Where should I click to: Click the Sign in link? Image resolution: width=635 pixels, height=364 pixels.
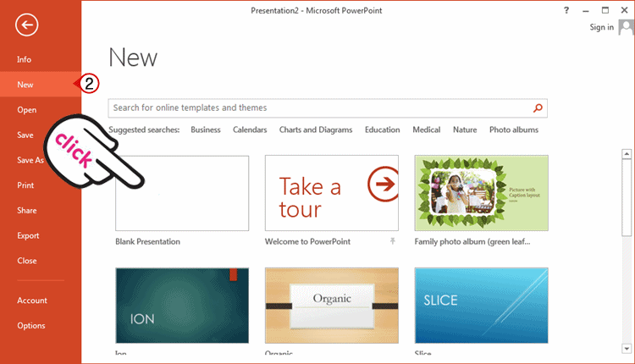point(601,27)
